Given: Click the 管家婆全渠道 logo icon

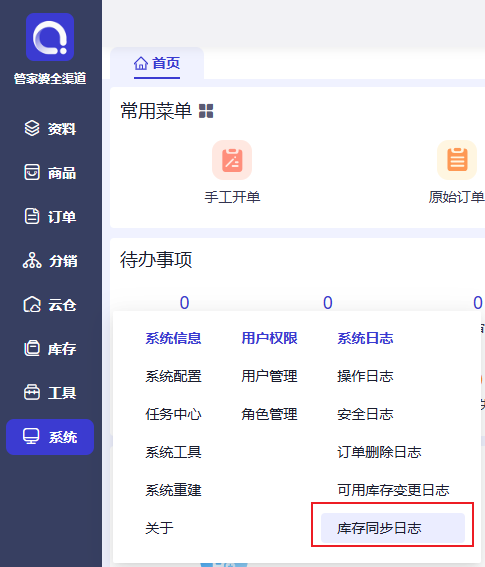Looking at the screenshot, I should (50, 37).
